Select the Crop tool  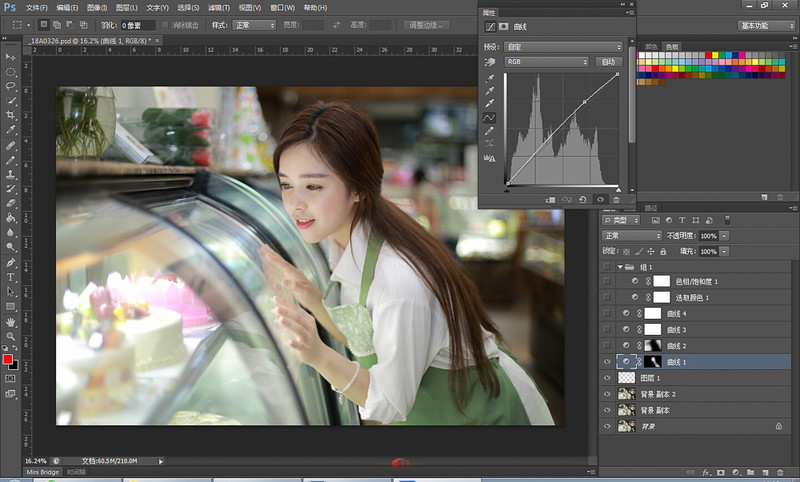coord(10,115)
